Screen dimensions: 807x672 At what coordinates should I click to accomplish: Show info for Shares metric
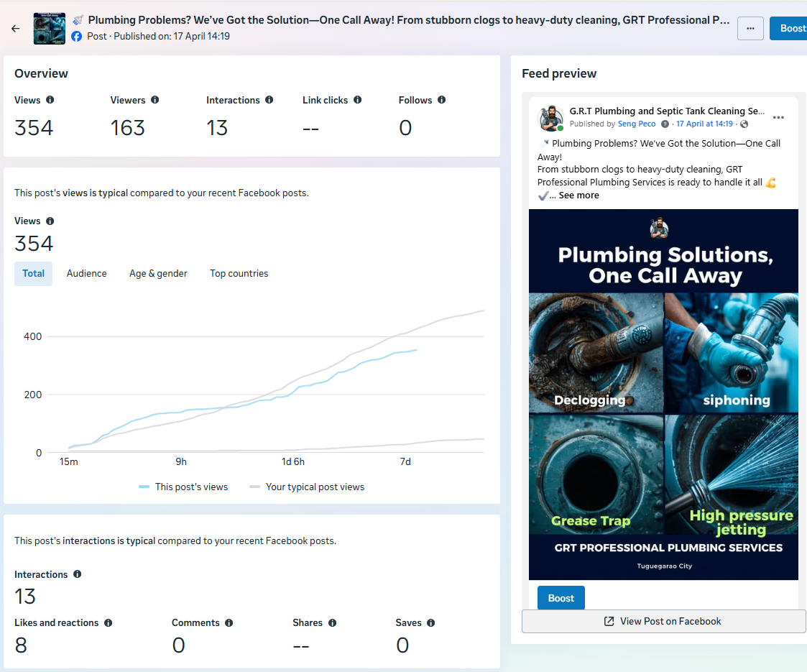[333, 622]
